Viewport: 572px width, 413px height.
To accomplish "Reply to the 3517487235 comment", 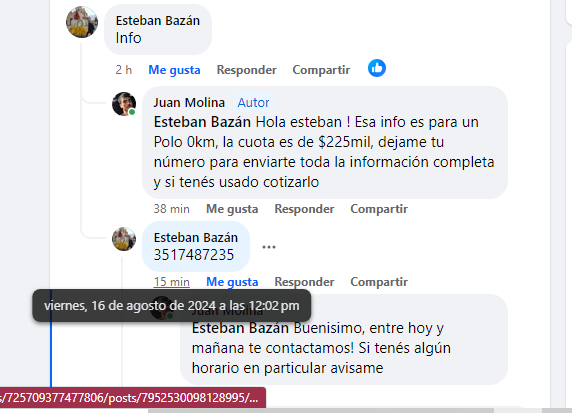I will pyautogui.click(x=304, y=282).
